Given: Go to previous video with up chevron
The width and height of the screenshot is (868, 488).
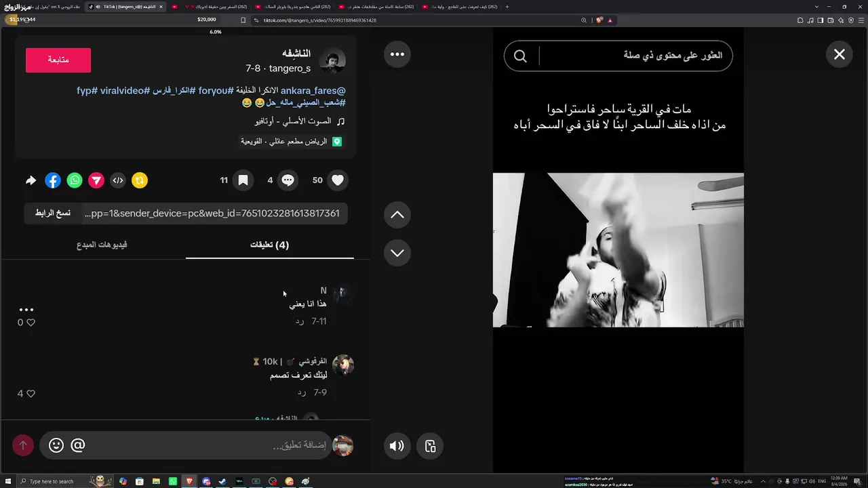Looking at the screenshot, I should (x=397, y=215).
